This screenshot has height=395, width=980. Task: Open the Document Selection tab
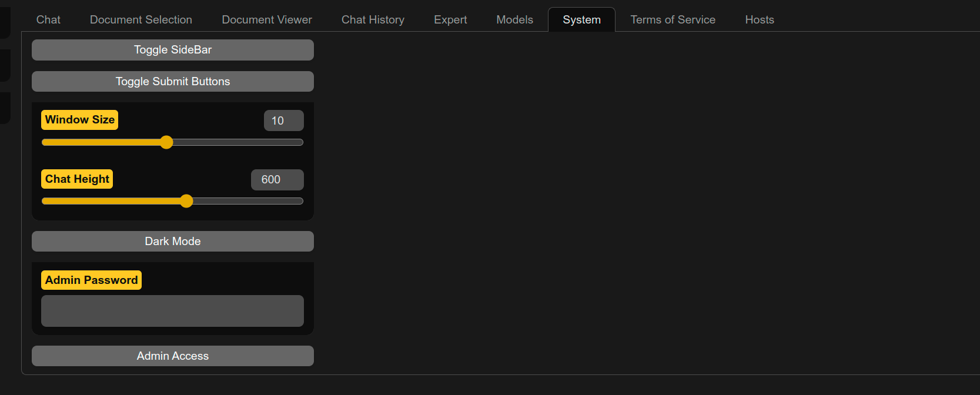[x=141, y=20]
